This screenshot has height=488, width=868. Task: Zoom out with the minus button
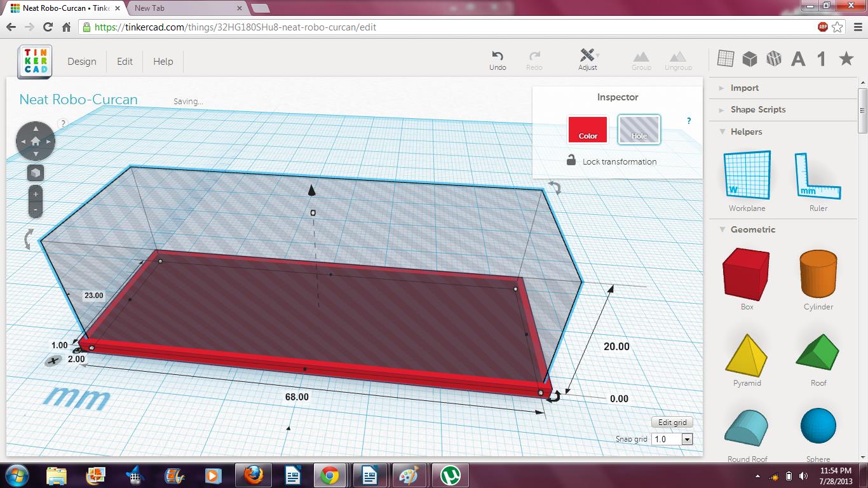pos(36,209)
